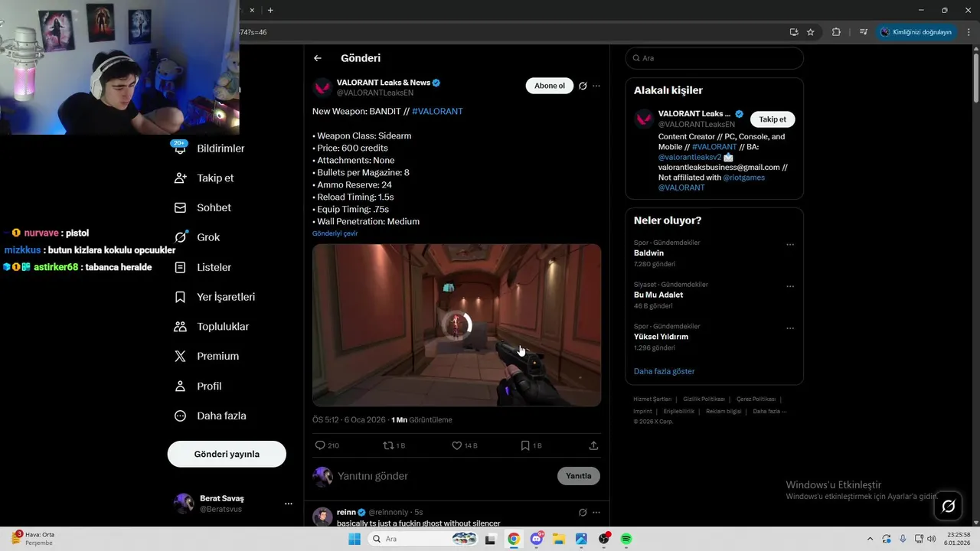The image size is (980, 551).
Task: Open options for the Baldwin trend
Action: pos(790,245)
